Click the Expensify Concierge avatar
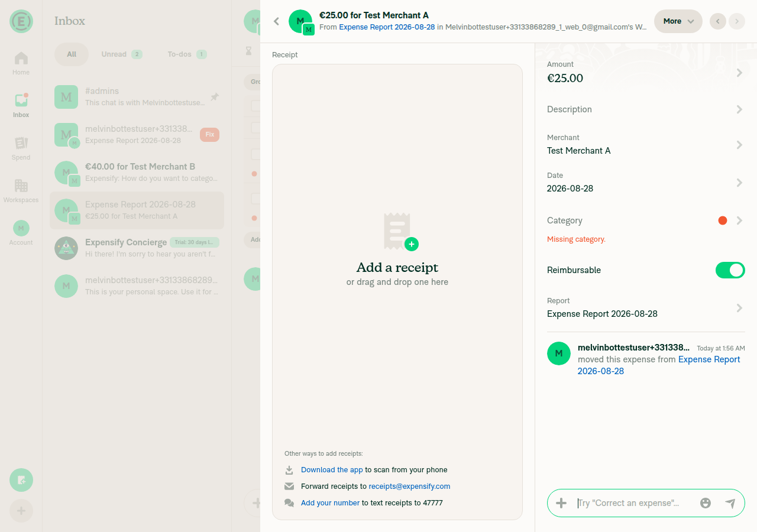The image size is (757, 532). coord(66,248)
